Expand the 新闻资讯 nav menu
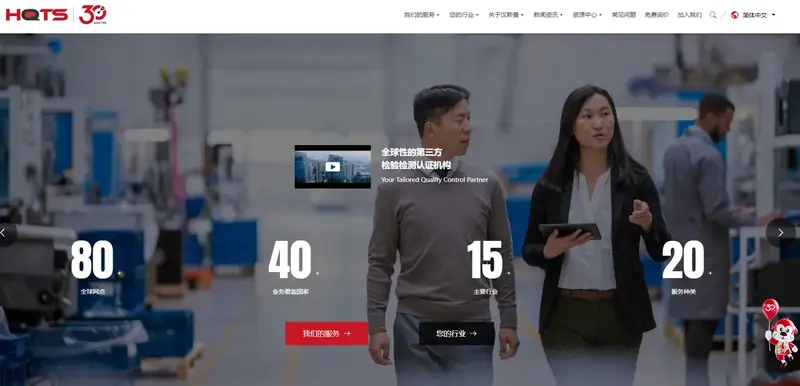This screenshot has width=800, height=386. coord(548,15)
